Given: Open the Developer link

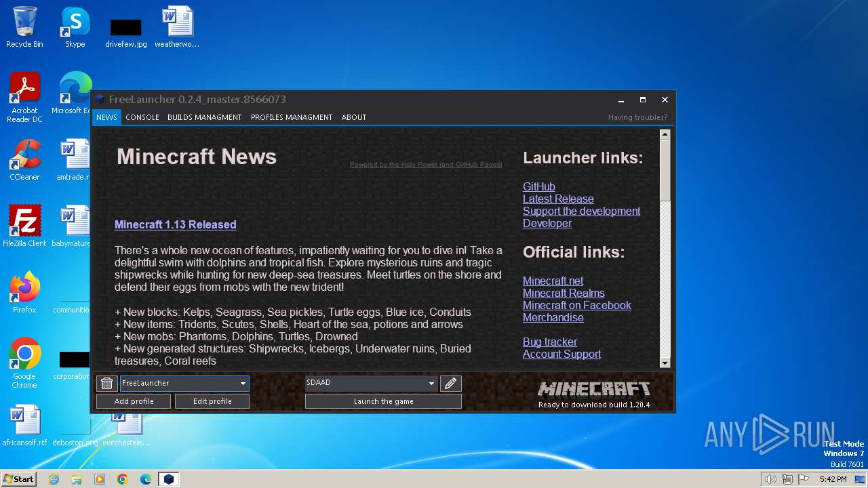Looking at the screenshot, I should [x=547, y=223].
